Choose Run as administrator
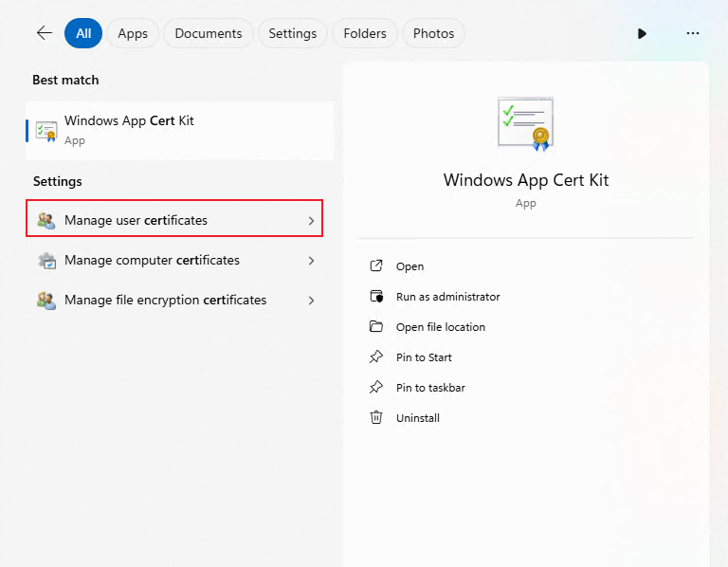Viewport: 728px width, 567px height. [x=447, y=297]
